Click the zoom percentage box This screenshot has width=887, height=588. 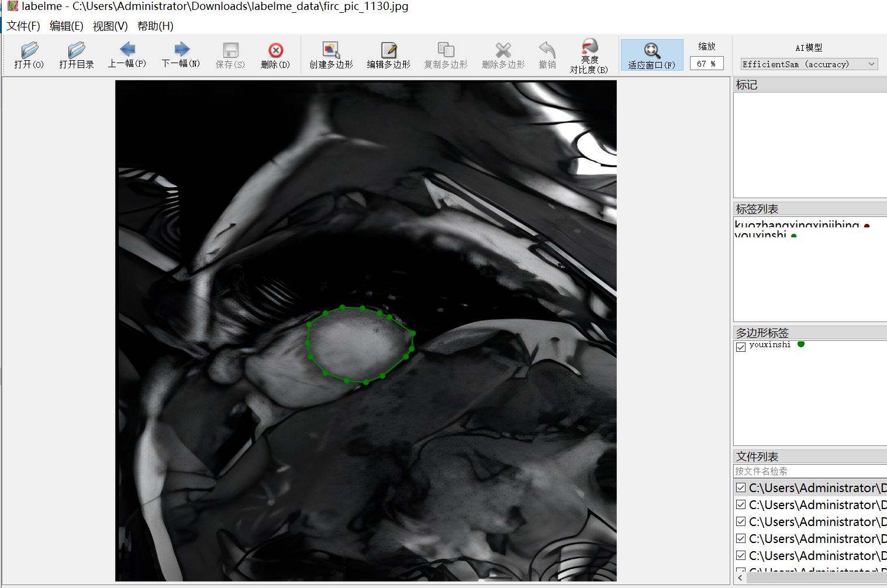pyautogui.click(x=706, y=64)
